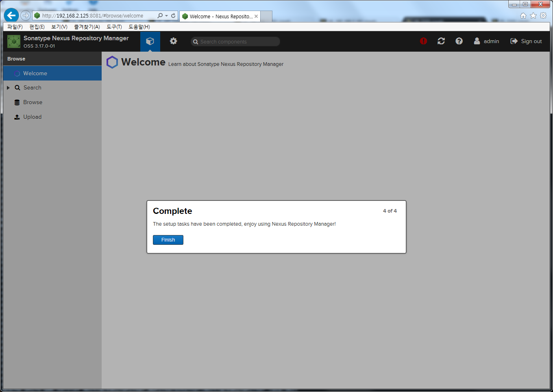Open the 도구(T) menu

[114, 27]
